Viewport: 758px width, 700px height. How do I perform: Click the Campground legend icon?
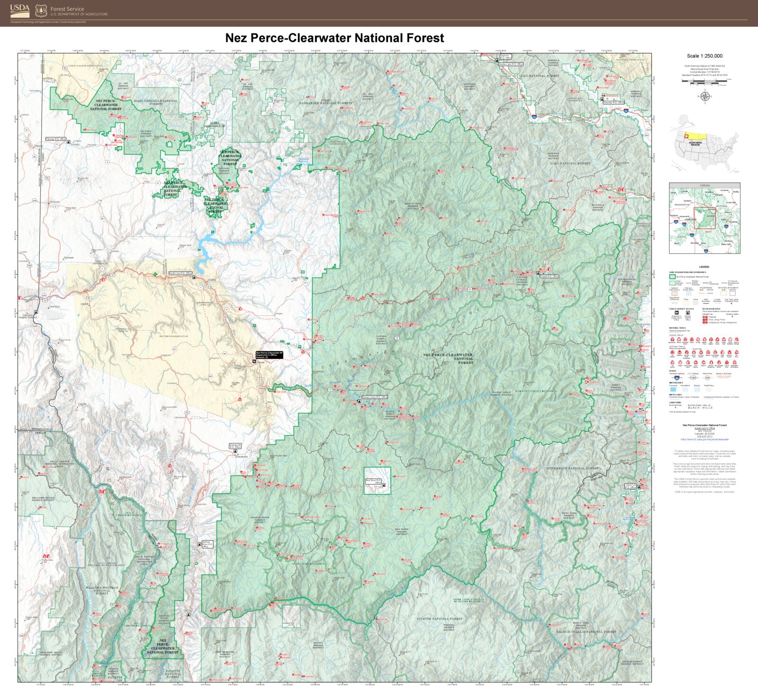705,323
